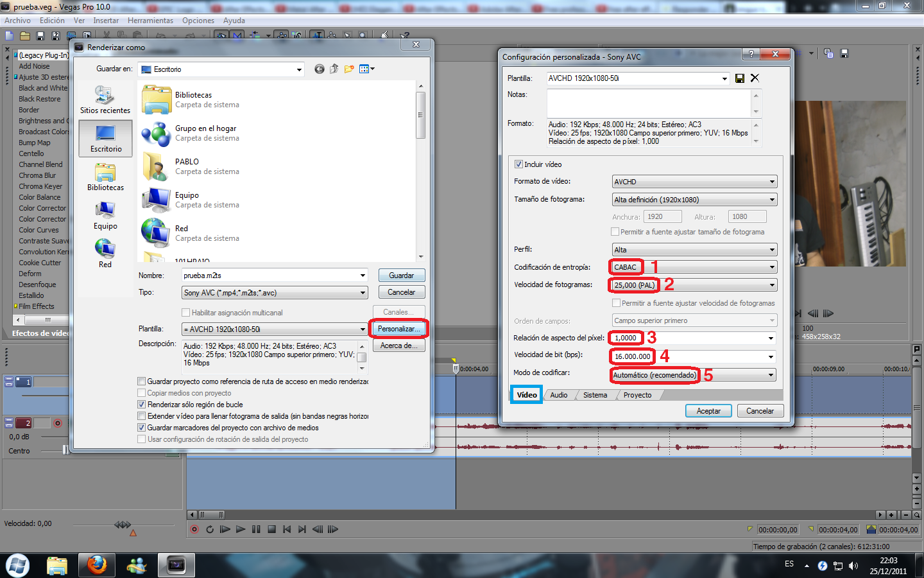This screenshot has width=924, height=578.
Task: Uncheck Guardar marcadores del proyecto
Action: click(x=142, y=428)
